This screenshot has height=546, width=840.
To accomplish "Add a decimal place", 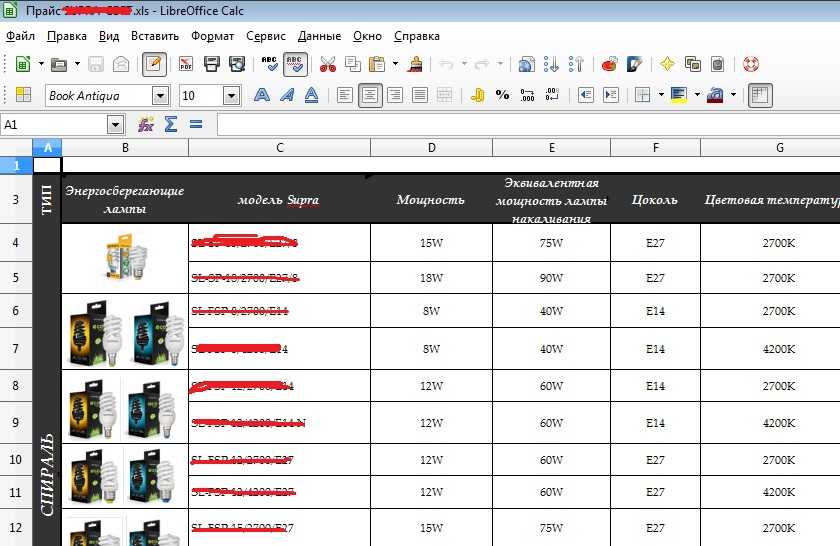I will click(x=528, y=95).
